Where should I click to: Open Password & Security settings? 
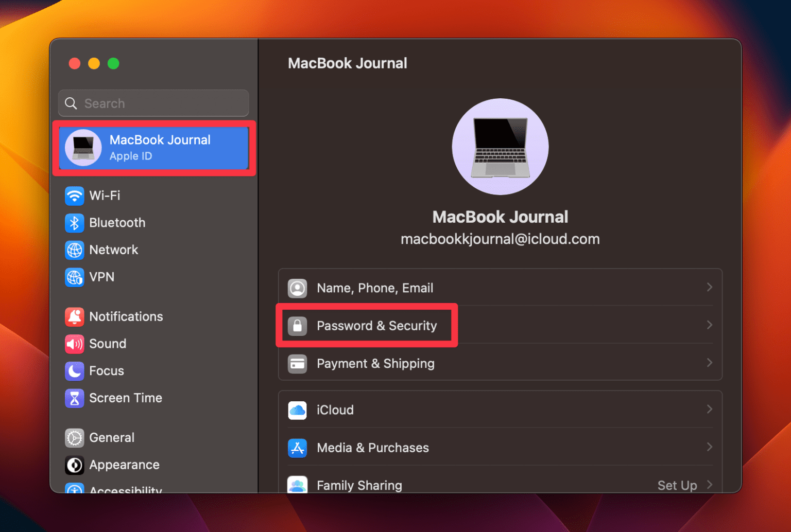[x=376, y=325]
